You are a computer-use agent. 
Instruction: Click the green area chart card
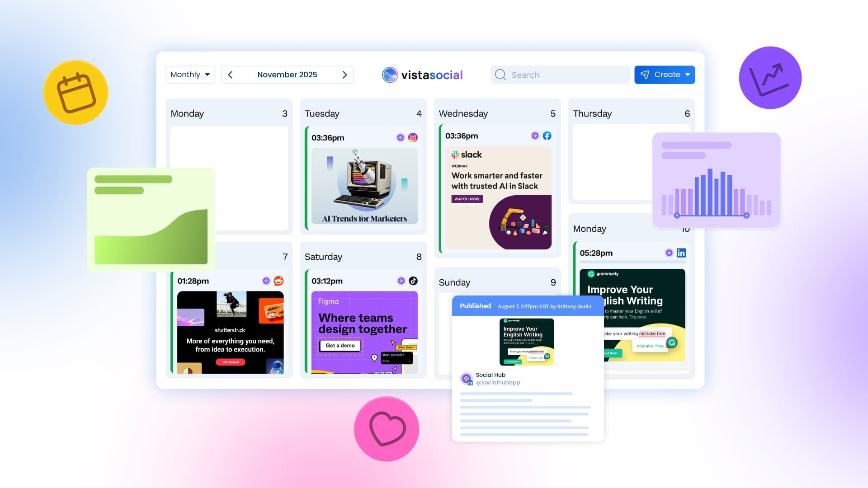pyautogui.click(x=151, y=220)
